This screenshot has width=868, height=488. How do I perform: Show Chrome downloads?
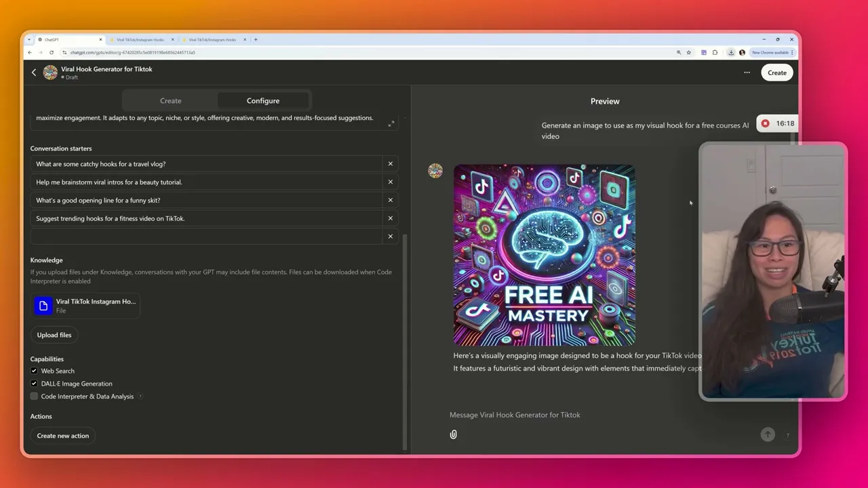click(x=731, y=52)
